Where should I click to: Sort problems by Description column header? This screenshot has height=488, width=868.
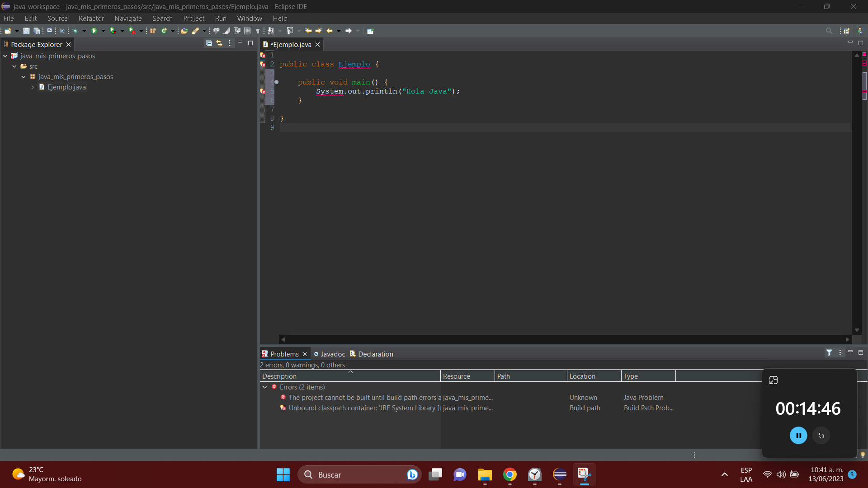350,376
